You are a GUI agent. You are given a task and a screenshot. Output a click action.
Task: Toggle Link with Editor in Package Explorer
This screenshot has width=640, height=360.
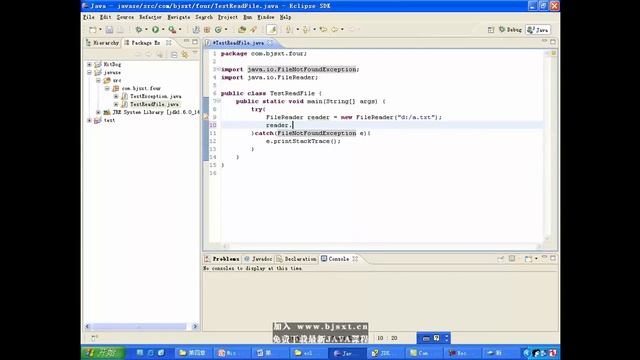(x=185, y=55)
